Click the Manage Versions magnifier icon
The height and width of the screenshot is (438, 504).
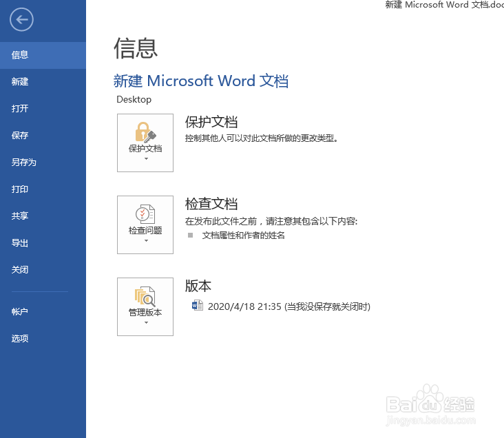[145, 296]
